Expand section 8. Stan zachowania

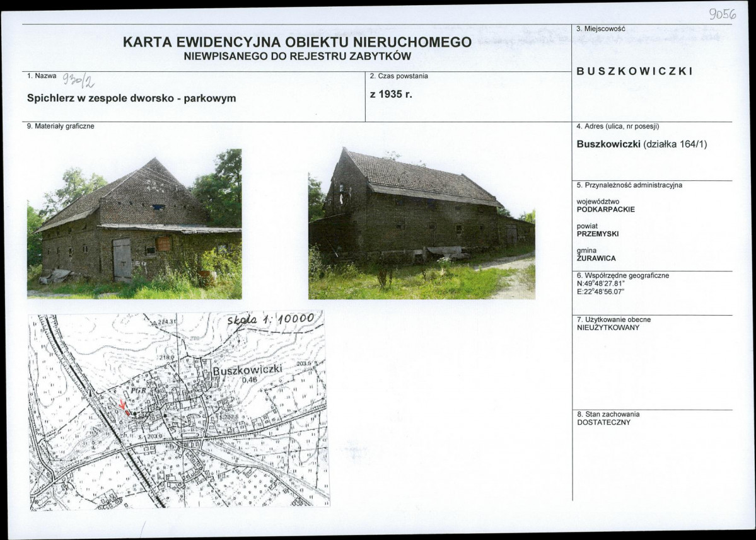(607, 415)
